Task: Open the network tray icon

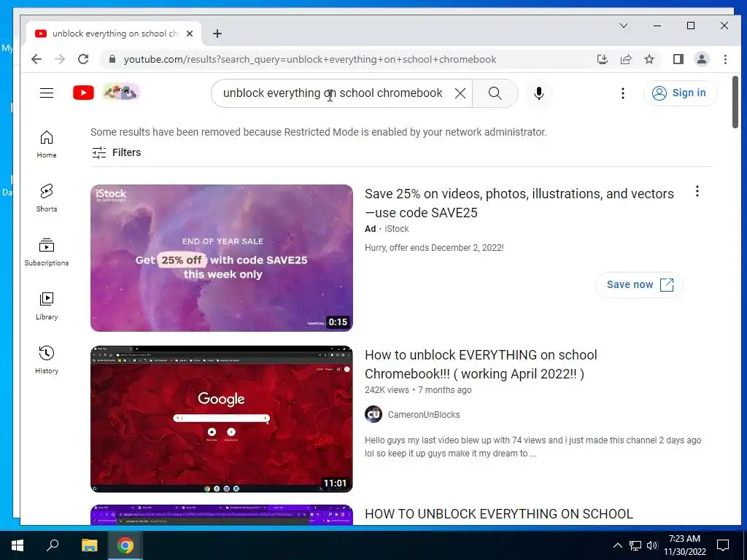Action: point(635,545)
